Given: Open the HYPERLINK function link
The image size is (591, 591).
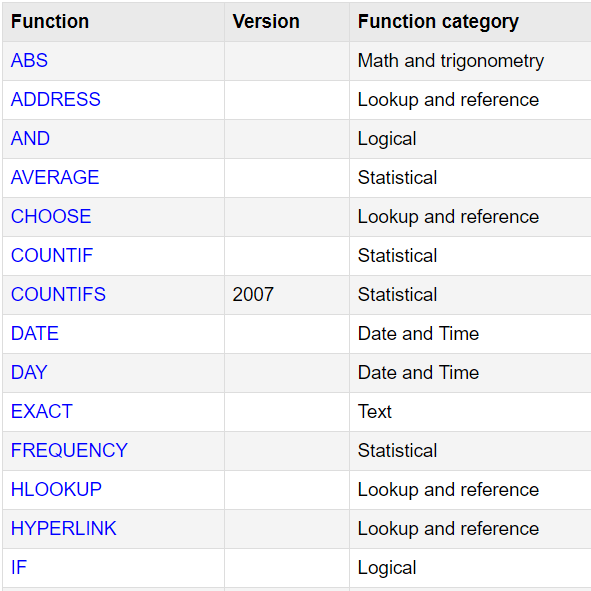Looking at the screenshot, I should click(64, 528).
